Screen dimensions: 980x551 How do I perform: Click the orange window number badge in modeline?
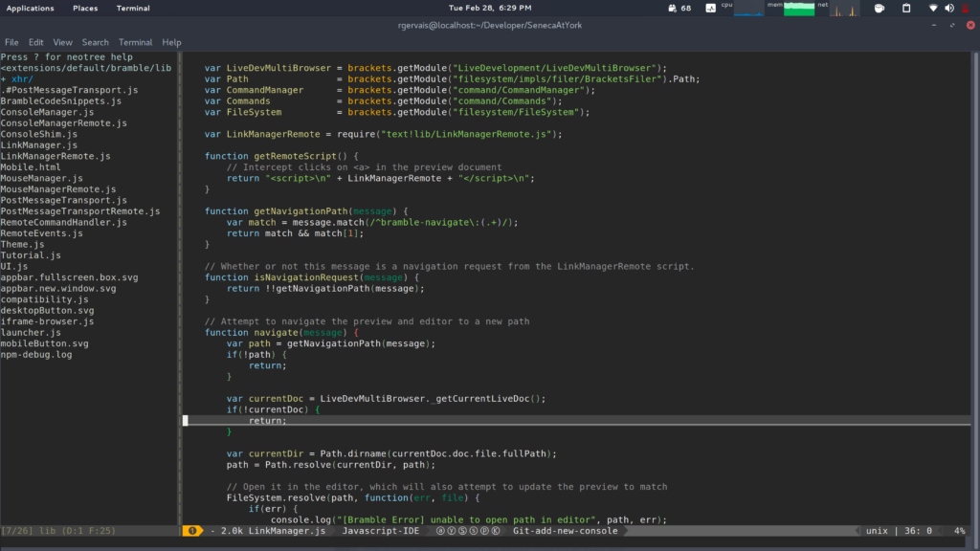point(191,530)
